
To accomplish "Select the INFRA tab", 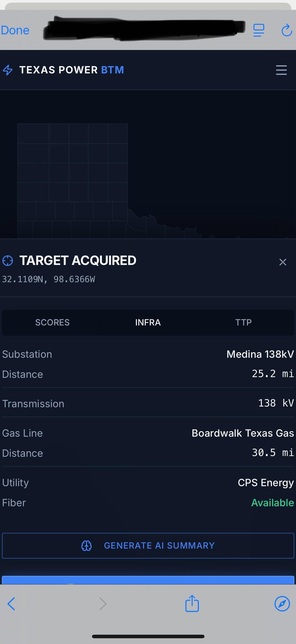I will pos(148,322).
